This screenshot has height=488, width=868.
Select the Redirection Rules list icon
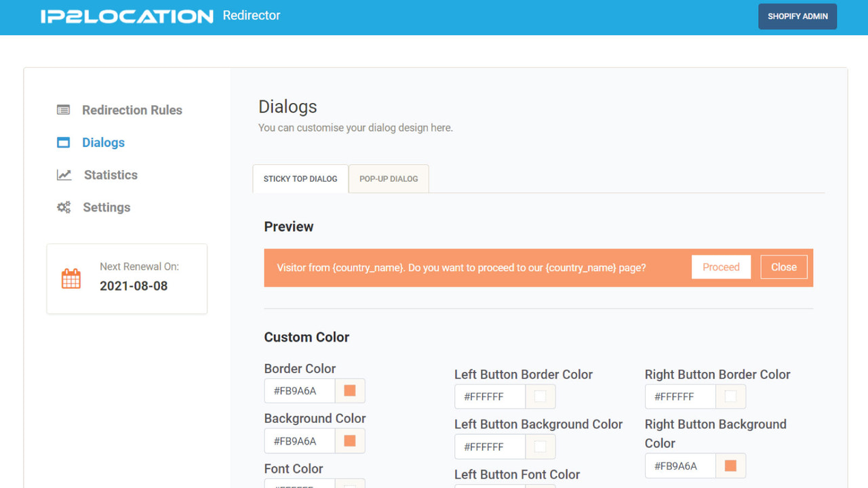(x=63, y=109)
